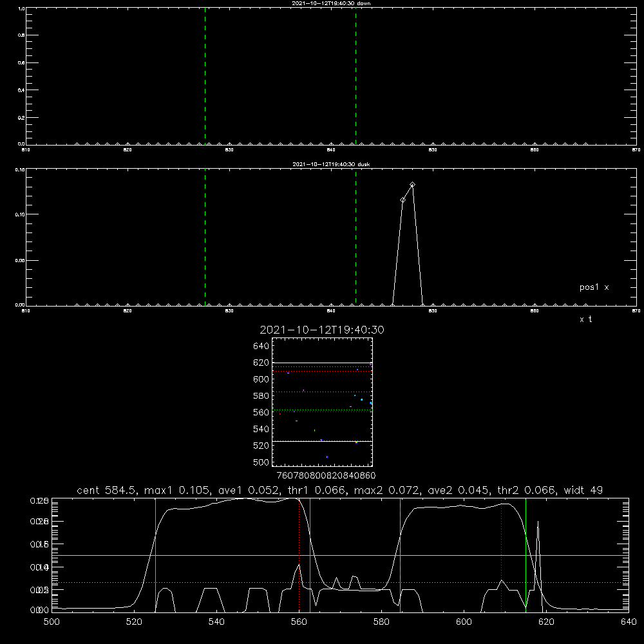Click y-axis label 0.10 on dusk plot

[x=20, y=215]
